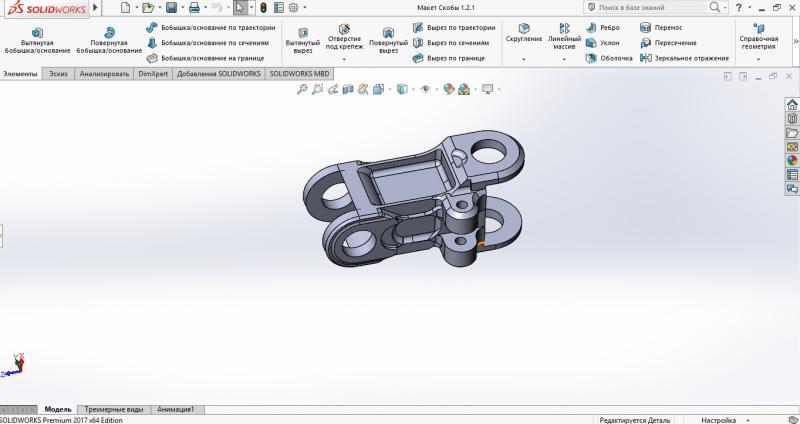The height and width of the screenshot is (424, 800).
Task: Open the Трехмерные виды bottom tab
Action: tap(113, 409)
